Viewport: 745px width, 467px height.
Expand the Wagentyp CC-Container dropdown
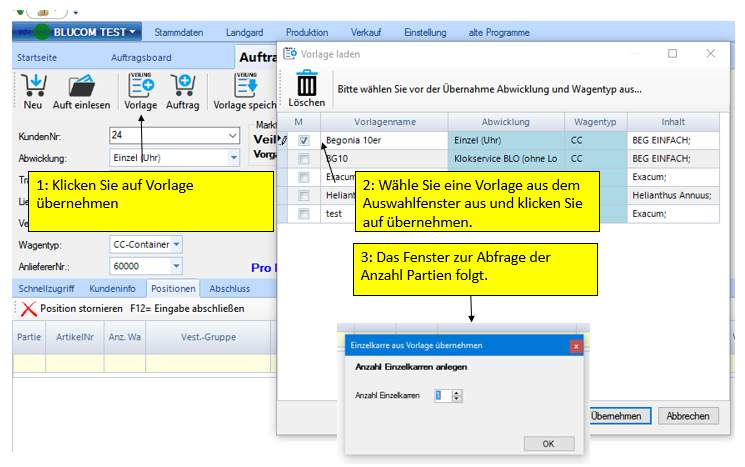pos(177,244)
